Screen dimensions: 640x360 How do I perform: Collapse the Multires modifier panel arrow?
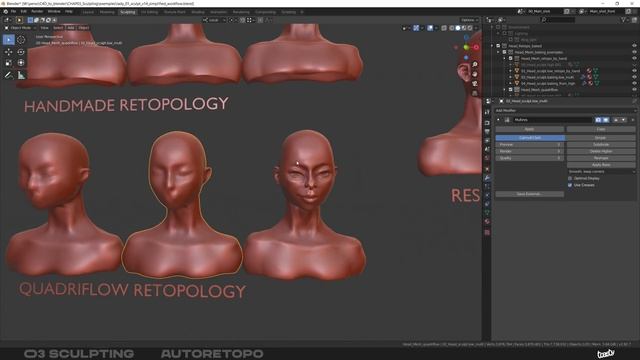pyautogui.click(x=498, y=120)
